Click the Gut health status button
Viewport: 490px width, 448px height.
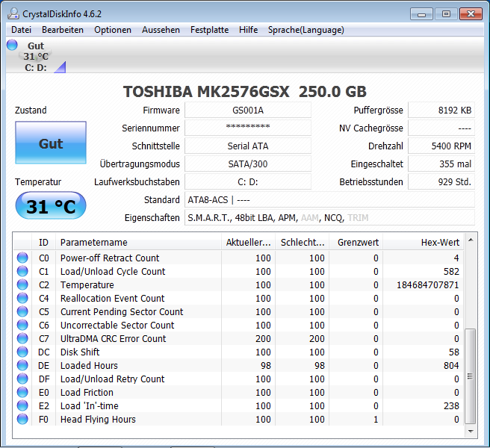click(51, 143)
